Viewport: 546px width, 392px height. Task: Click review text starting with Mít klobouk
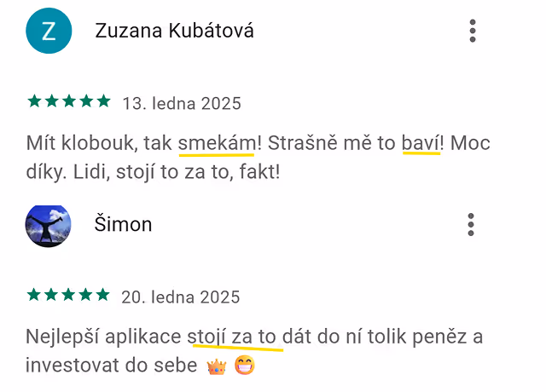tap(258, 158)
